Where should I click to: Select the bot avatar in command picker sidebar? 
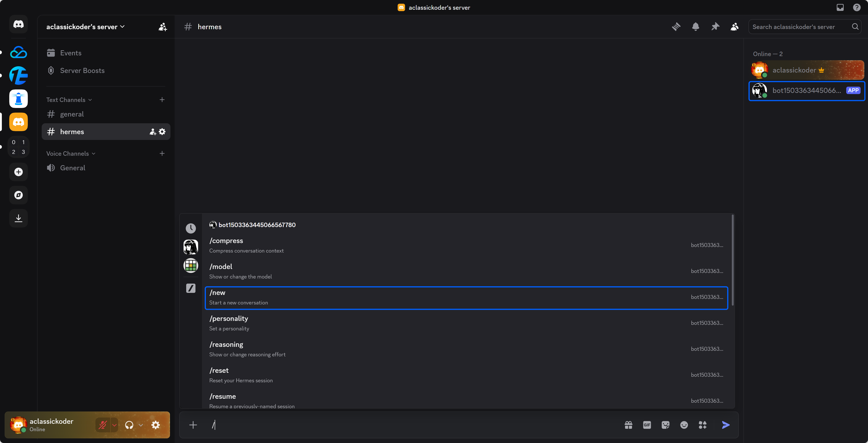click(191, 247)
